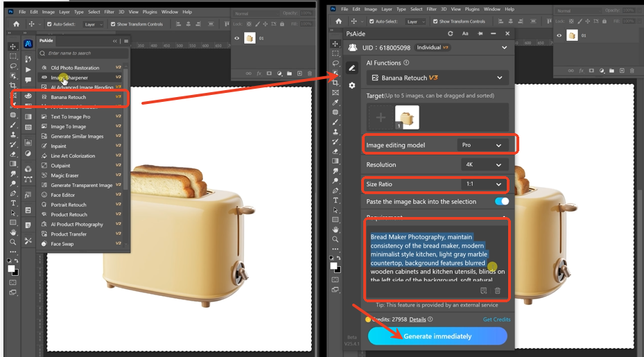Click the AI Functions info icon
This screenshot has height=357, width=644.
click(x=406, y=63)
